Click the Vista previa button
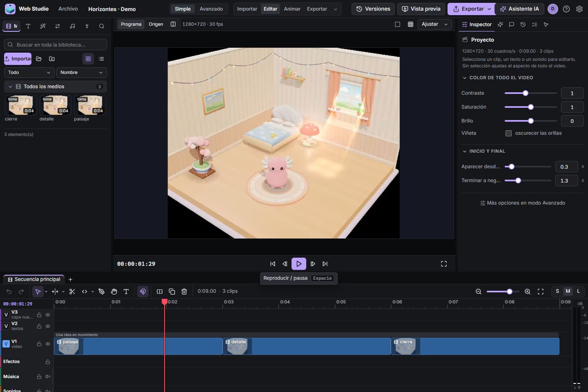This screenshot has height=392, width=588. [421, 9]
